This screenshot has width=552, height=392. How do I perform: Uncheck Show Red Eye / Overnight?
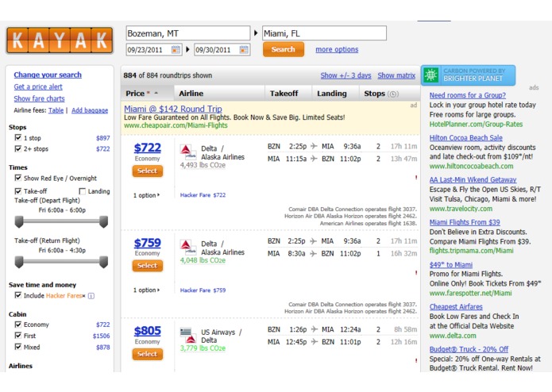[18, 178]
